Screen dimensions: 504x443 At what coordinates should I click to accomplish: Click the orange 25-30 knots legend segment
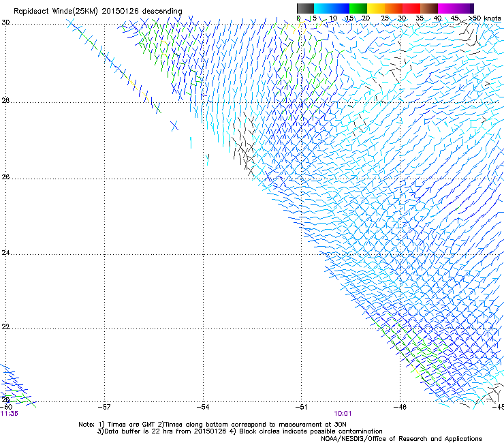click(x=394, y=8)
